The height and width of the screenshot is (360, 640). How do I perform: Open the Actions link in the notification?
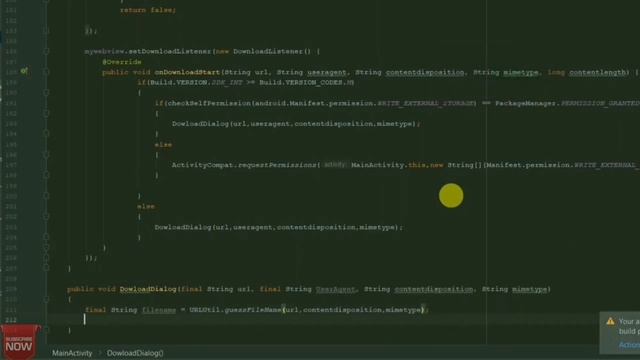(x=629, y=345)
